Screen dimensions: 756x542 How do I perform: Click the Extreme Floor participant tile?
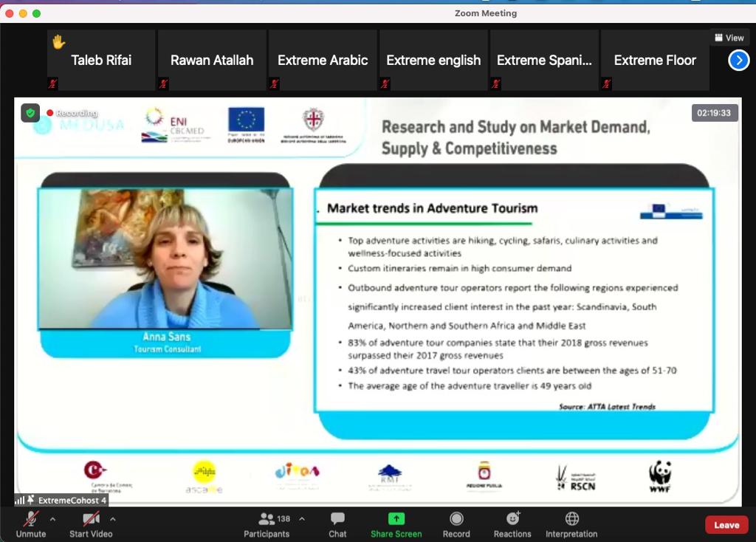(655, 61)
